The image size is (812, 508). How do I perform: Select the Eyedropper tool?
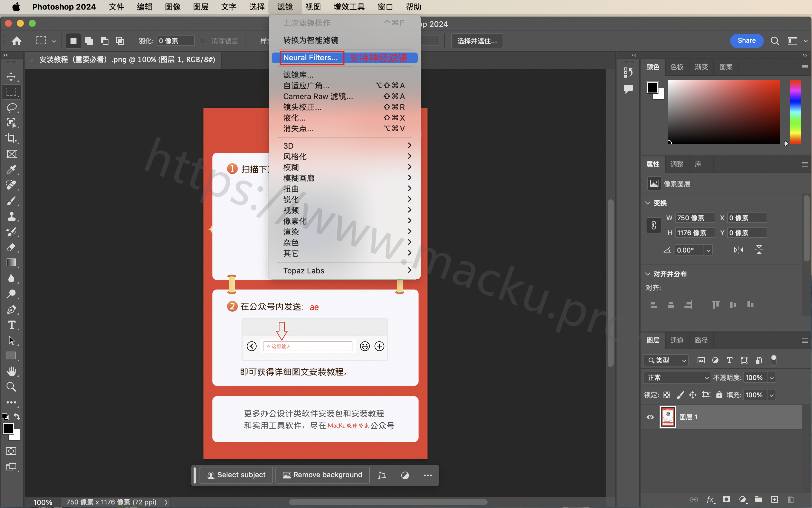tap(11, 170)
